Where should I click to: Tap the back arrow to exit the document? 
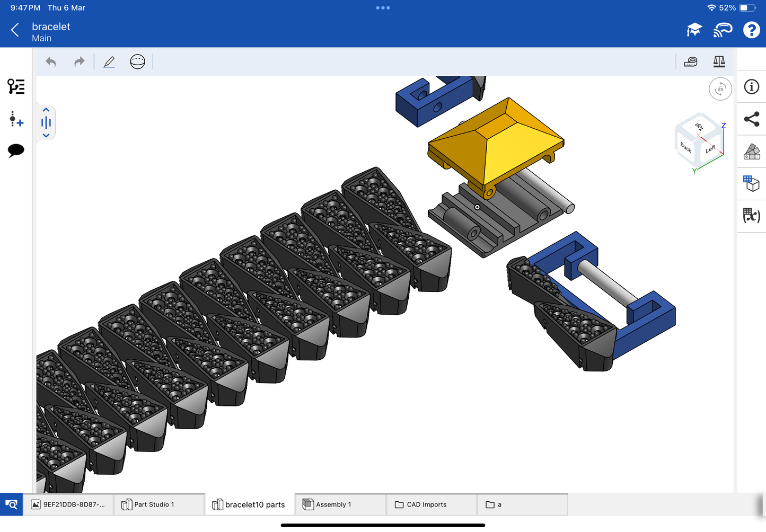15,30
